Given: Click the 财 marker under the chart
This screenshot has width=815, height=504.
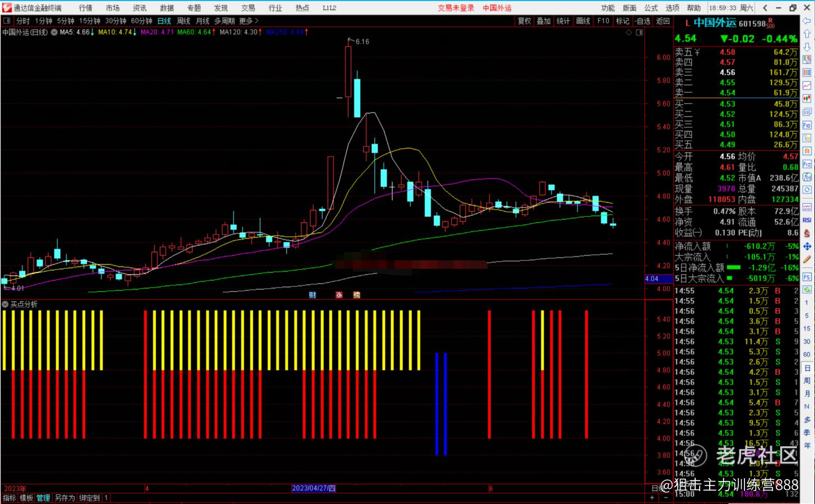Looking at the screenshot, I should [313, 295].
